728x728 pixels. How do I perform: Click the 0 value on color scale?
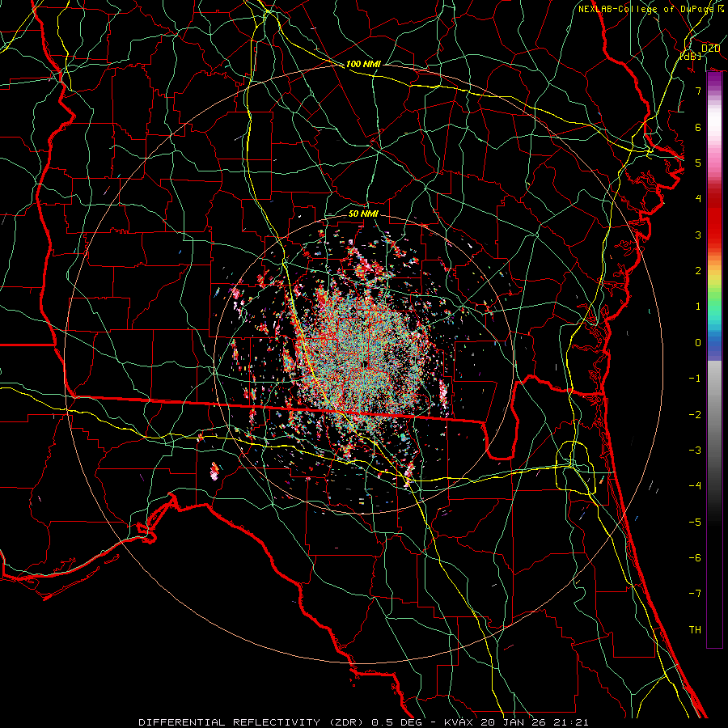point(698,343)
